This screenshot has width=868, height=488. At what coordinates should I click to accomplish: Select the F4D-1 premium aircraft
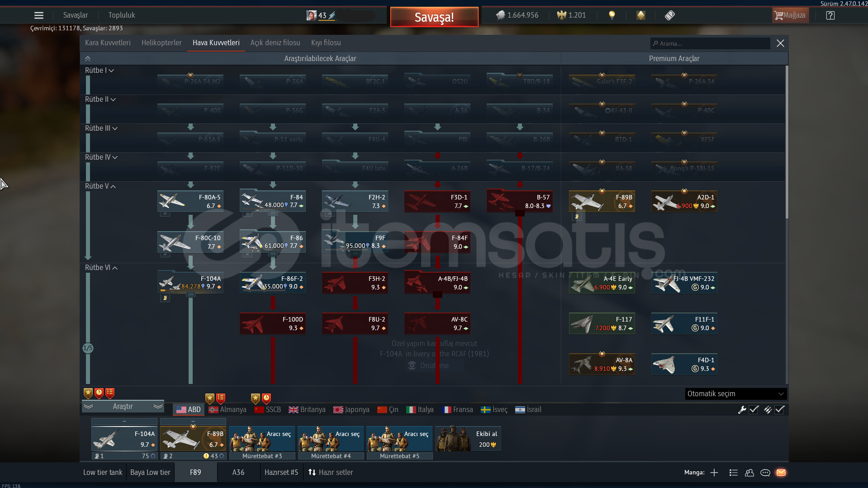[684, 364]
